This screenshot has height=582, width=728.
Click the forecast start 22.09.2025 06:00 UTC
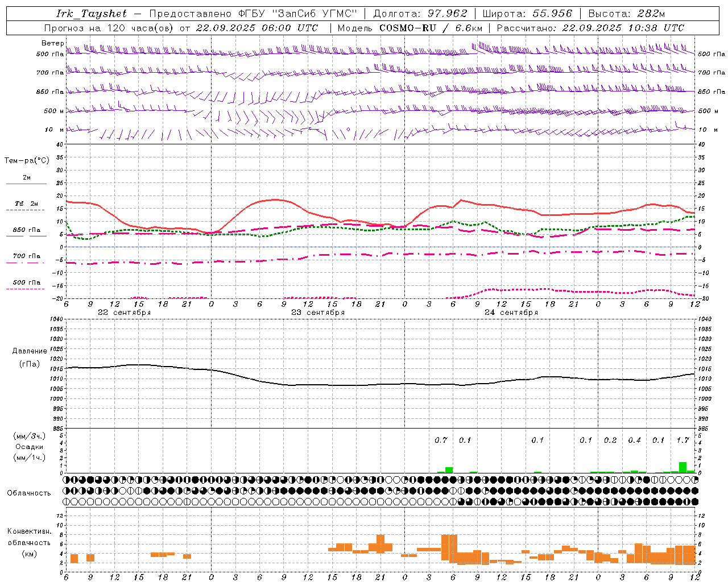point(257,28)
